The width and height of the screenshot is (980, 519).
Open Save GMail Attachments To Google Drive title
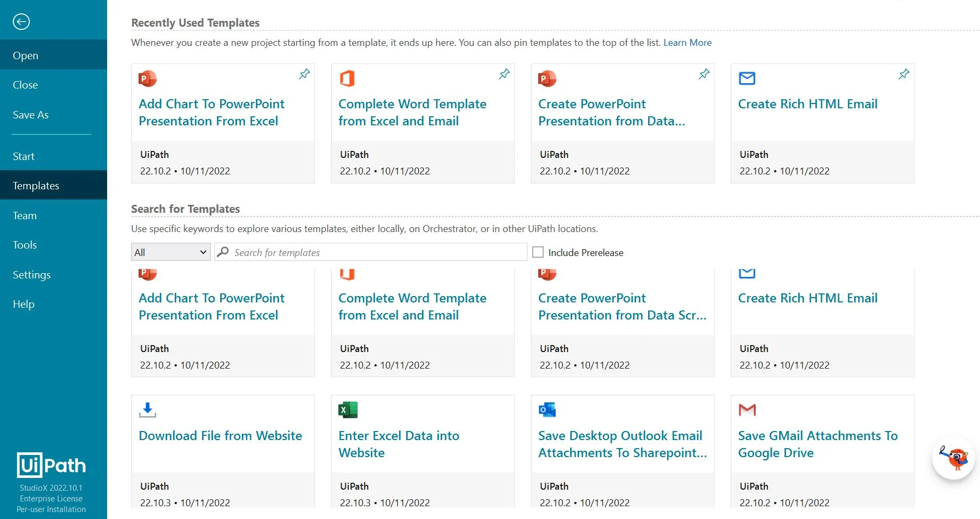pos(817,444)
